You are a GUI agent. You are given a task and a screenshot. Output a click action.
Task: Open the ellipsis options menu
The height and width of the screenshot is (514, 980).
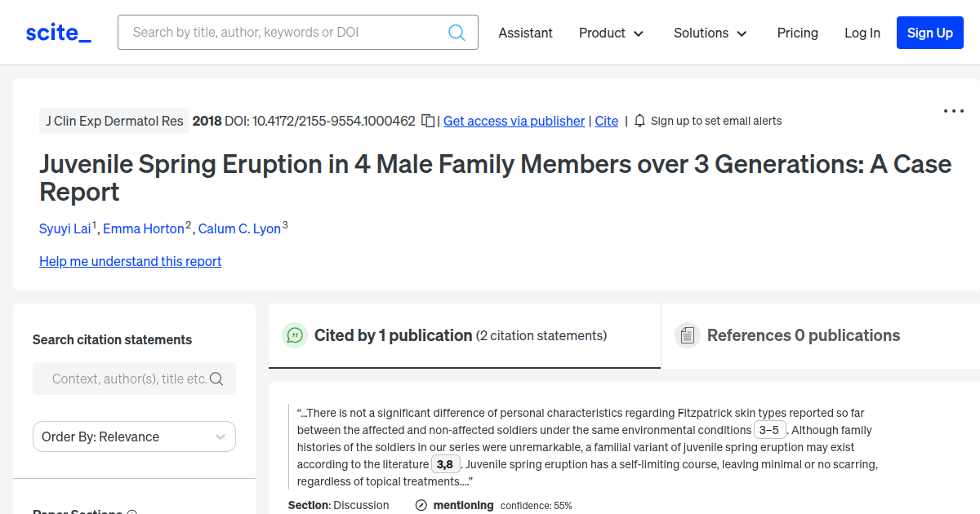tap(953, 110)
